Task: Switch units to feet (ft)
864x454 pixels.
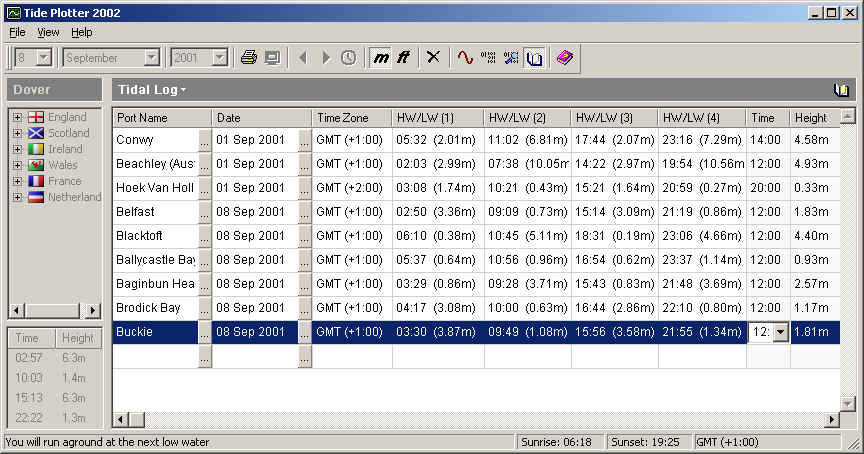Action: coord(403,57)
